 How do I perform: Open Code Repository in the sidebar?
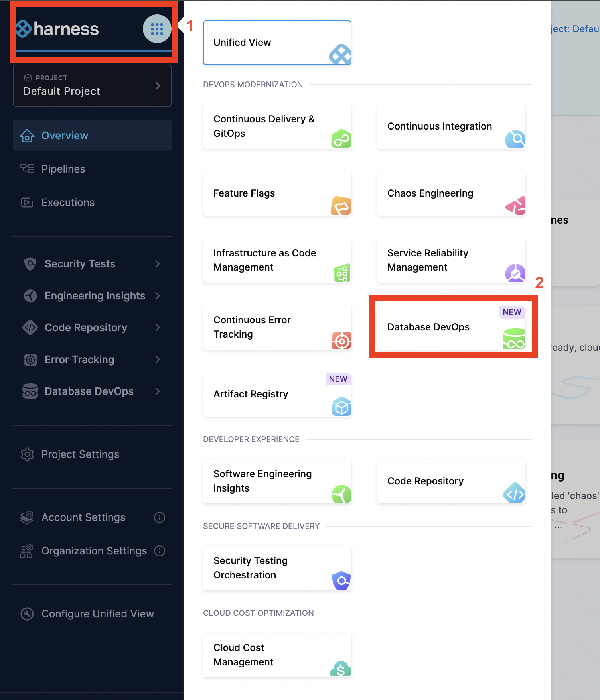coord(86,328)
